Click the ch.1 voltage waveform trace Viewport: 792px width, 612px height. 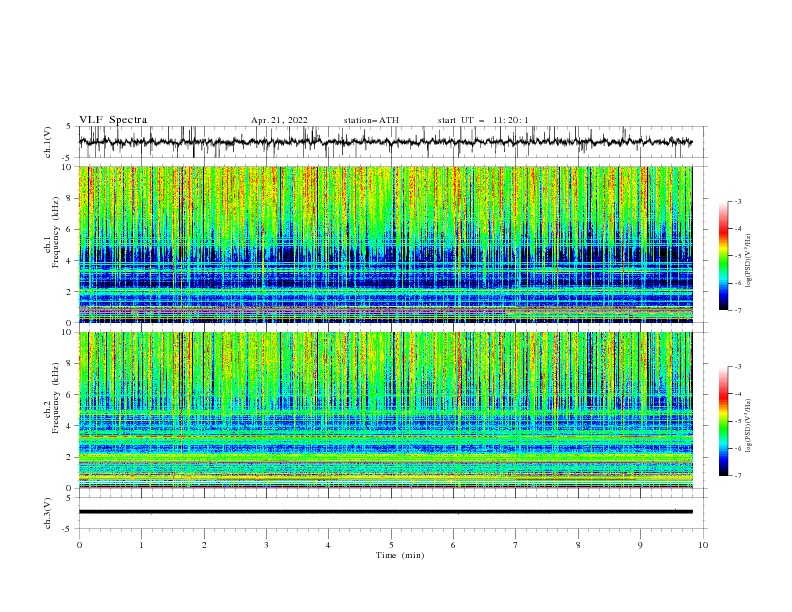pyautogui.click(x=385, y=142)
